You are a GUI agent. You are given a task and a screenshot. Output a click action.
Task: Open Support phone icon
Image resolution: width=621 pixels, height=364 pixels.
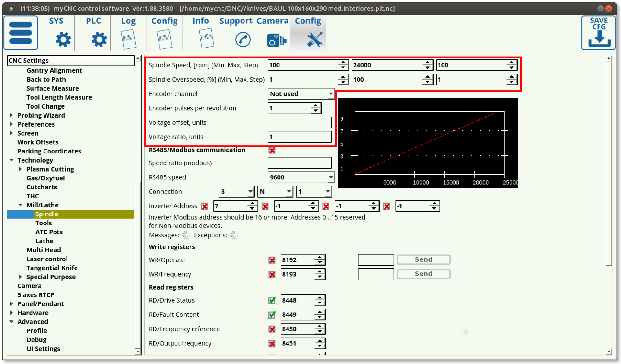click(x=243, y=39)
